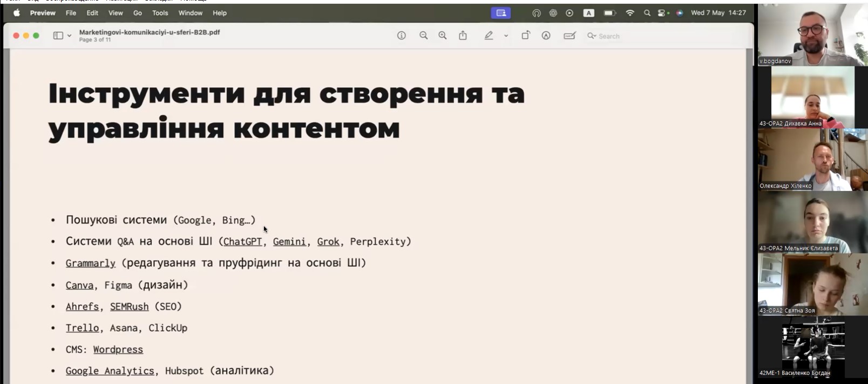This screenshot has height=384, width=868.
Task: Open the Grok link in the slide
Action: coord(328,242)
